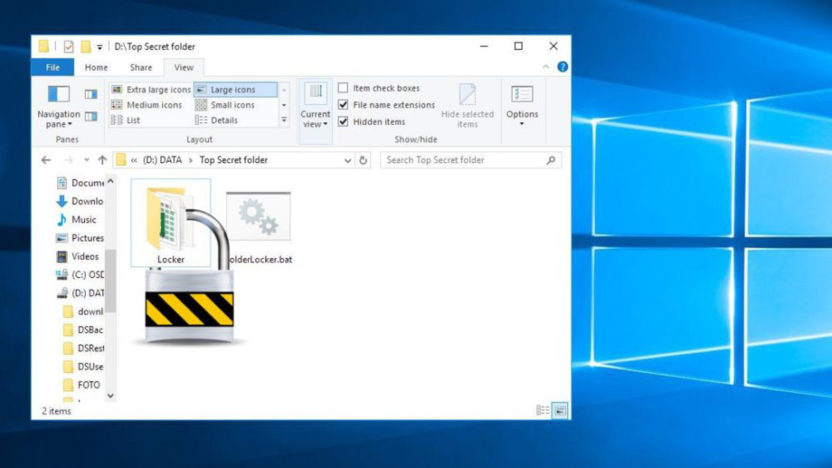
Task: Open the Navigation pane menu
Action: click(x=58, y=106)
